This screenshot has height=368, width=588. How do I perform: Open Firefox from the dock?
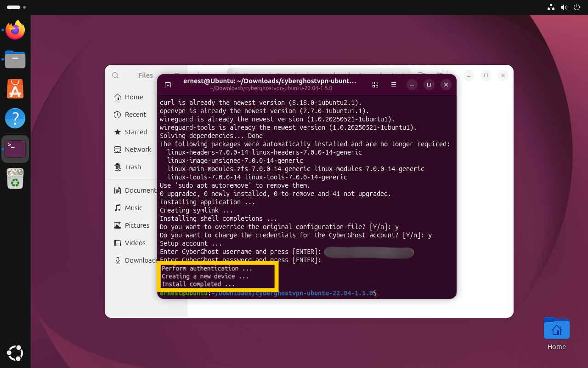pos(15,30)
